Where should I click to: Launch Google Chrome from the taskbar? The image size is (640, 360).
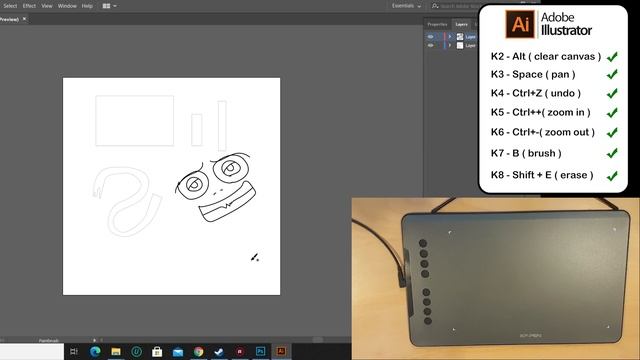(199, 351)
